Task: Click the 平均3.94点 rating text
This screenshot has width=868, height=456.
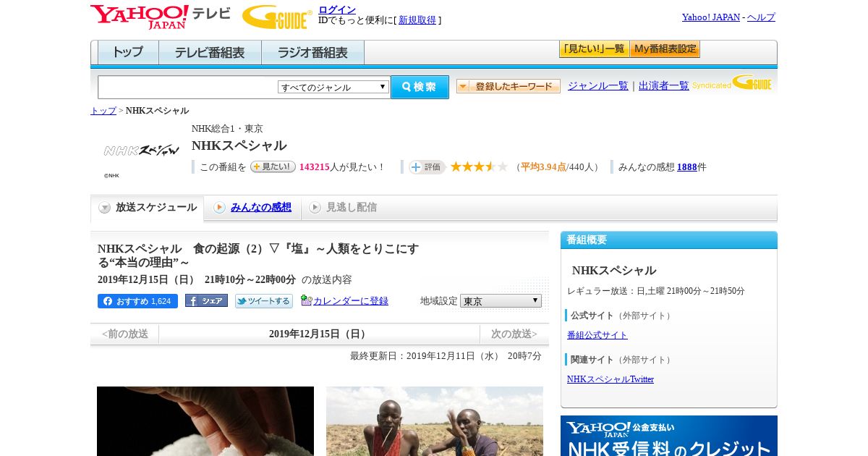Action: [543, 167]
